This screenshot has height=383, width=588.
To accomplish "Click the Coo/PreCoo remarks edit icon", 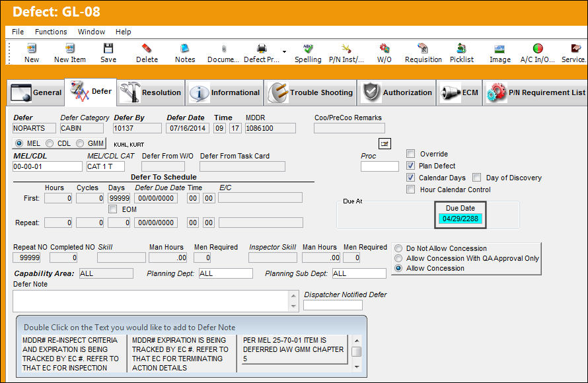I will tap(385, 143).
